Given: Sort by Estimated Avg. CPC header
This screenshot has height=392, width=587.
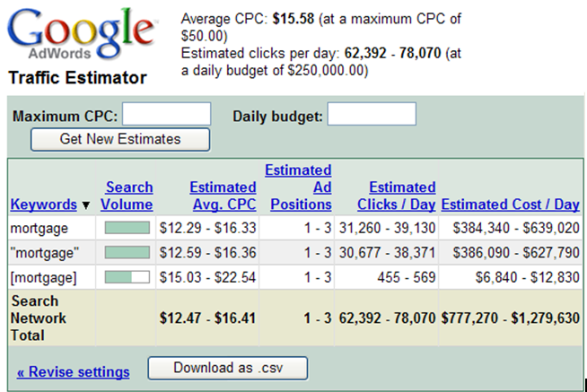Looking at the screenshot, I should (x=223, y=196).
